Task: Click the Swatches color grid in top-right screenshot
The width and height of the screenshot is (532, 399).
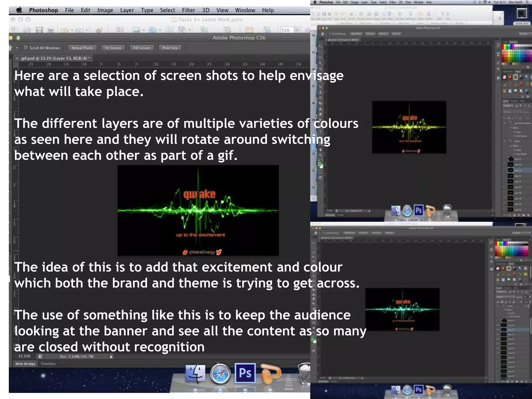Action: tap(516, 53)
